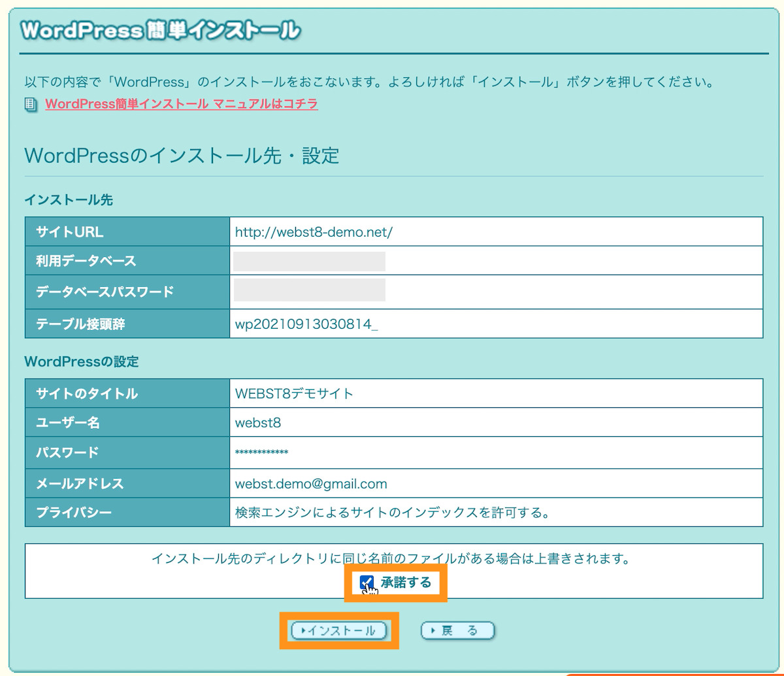Viewport: 784px width, 676px height.
Task: Click the 戻る button
Action: coord(457,630)
